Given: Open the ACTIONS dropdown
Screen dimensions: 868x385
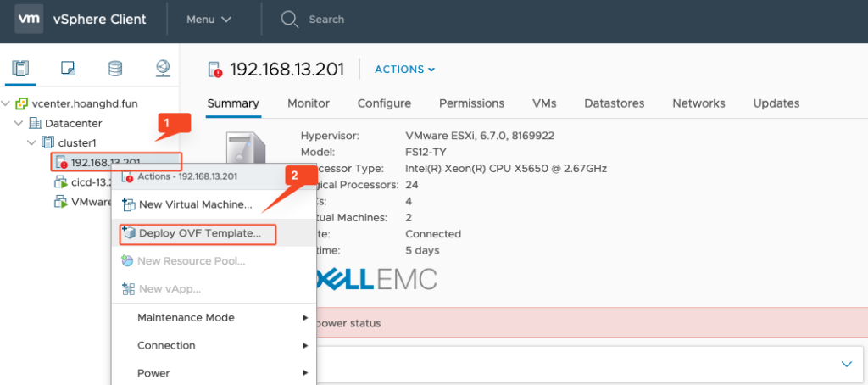Looking at the screenshot, I should click(404, 70).
